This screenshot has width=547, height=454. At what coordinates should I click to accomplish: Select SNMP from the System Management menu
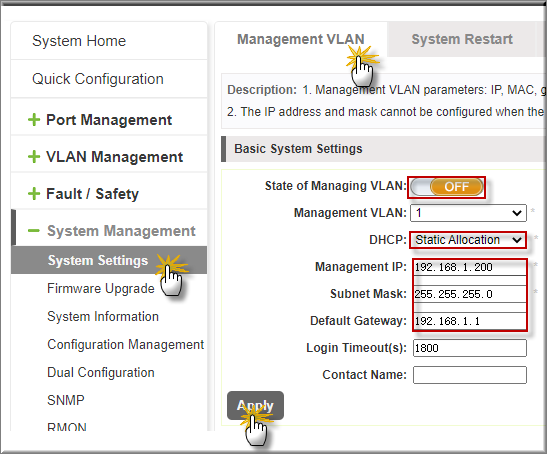coord(66,400)
